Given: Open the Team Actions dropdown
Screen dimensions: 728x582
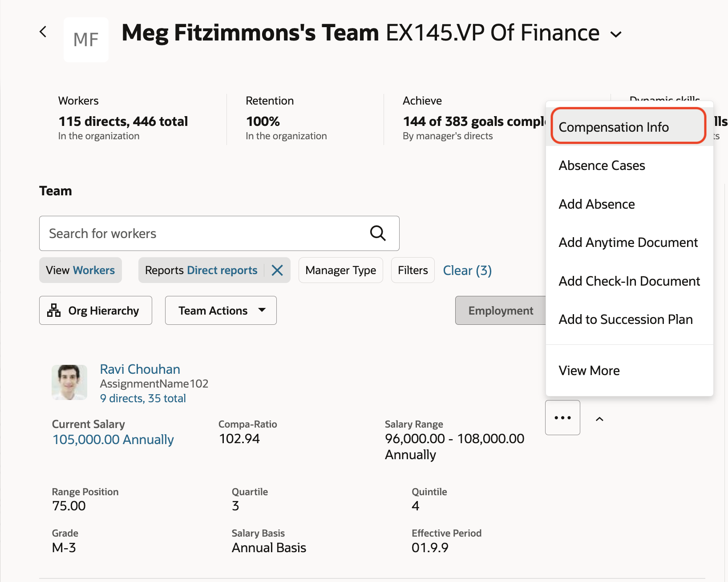Looking at the screenshot, I should (x=221, y=311).
